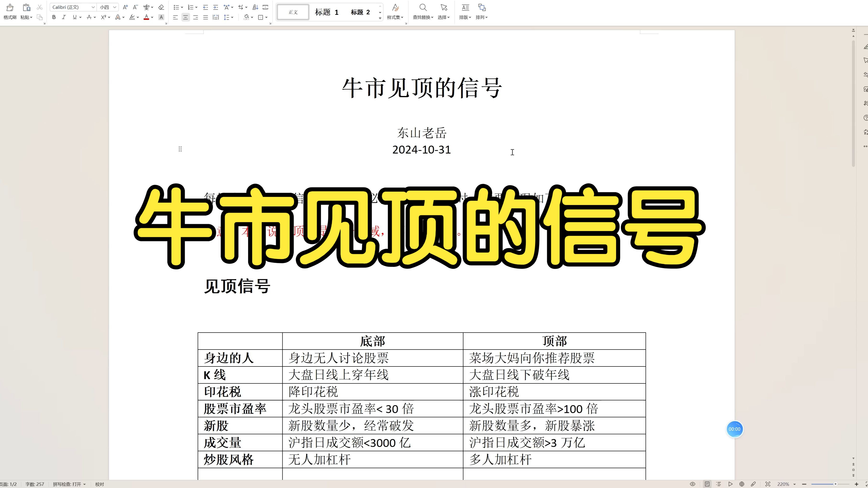Expand the borders dropdown arrow
The height and width of the screenshot is (488, 868).
coord(266,17)
